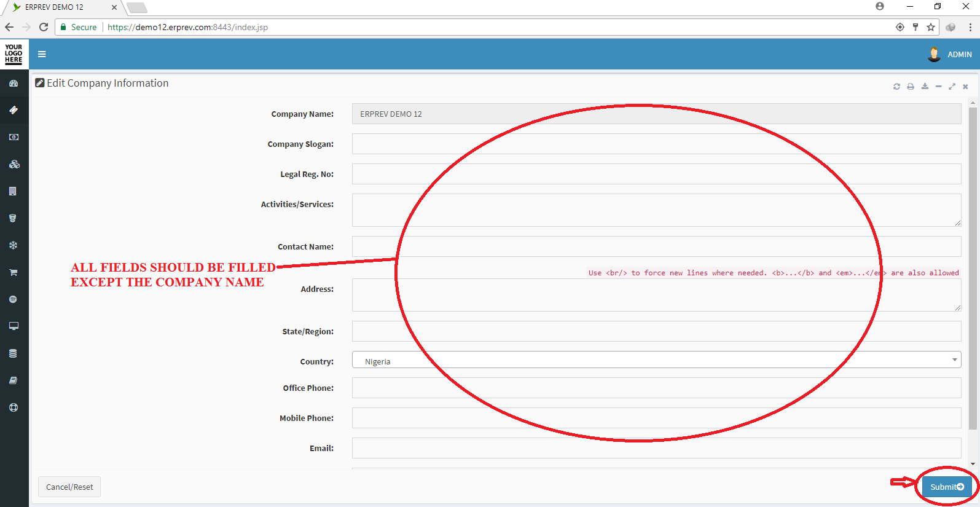This screenshot has height=507, width=980.
Task: Click the saved password key icon
Action: click(915, 27)
